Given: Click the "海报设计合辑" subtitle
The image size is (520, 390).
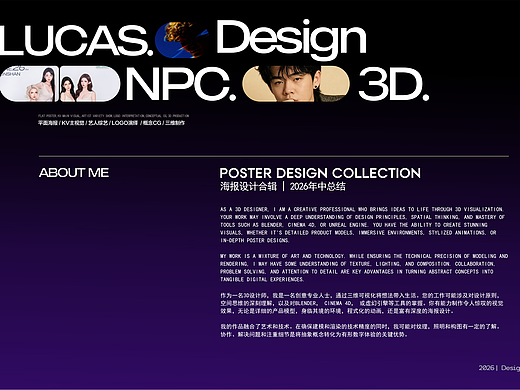Looking at the screenshot, I should [248, 186].
